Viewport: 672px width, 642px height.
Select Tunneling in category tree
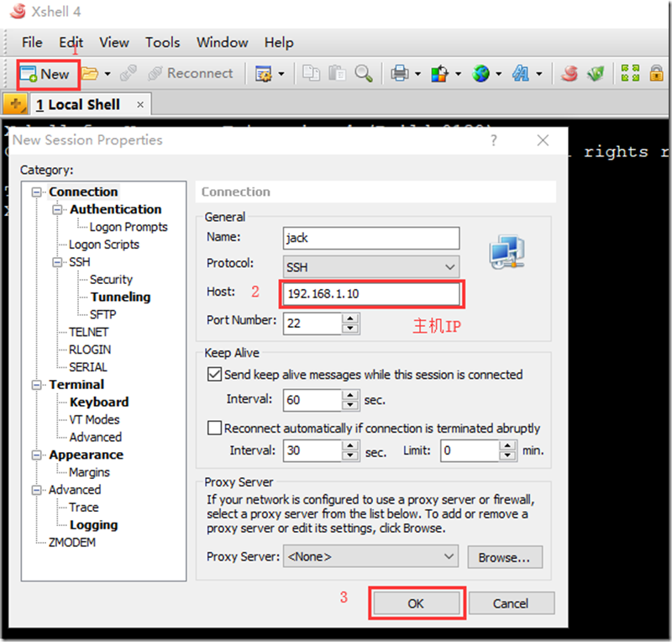(x=120, y=297)
